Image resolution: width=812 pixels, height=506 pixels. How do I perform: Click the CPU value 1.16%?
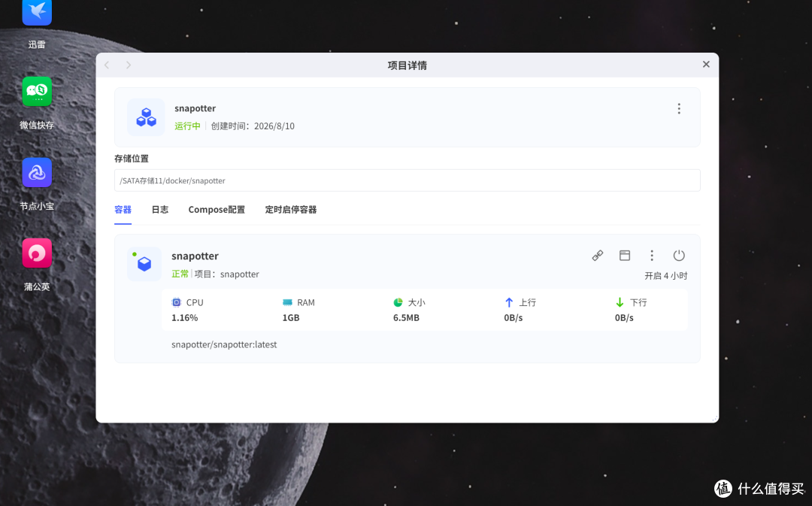(x=184, y=317)
